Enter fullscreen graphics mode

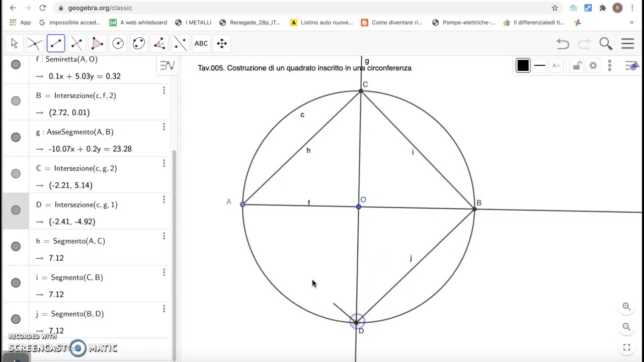(x=626, y=347)
